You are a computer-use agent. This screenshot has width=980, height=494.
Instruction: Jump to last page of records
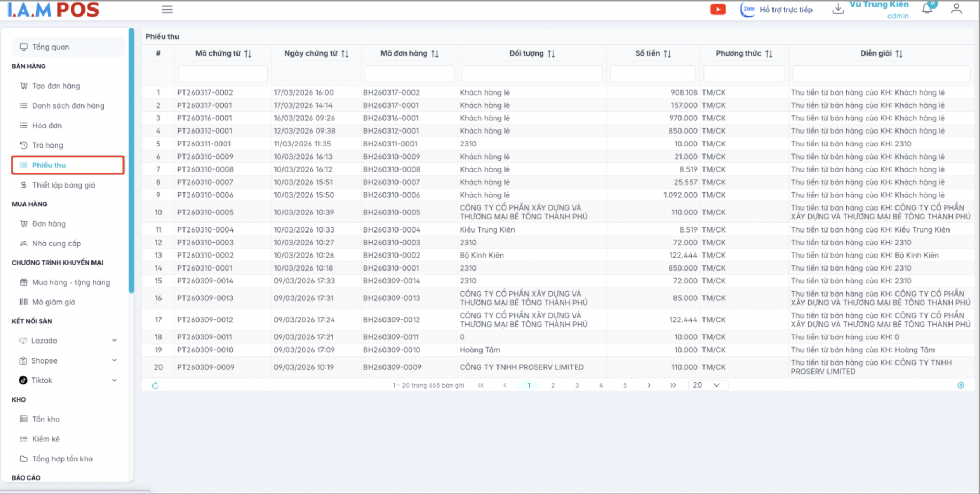pos(673,385)
